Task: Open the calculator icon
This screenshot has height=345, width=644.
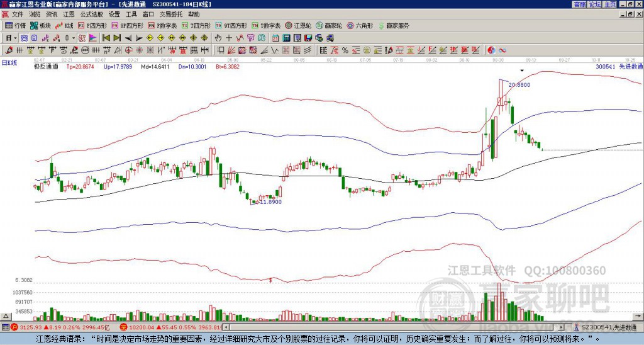Action: coord(286,38)
